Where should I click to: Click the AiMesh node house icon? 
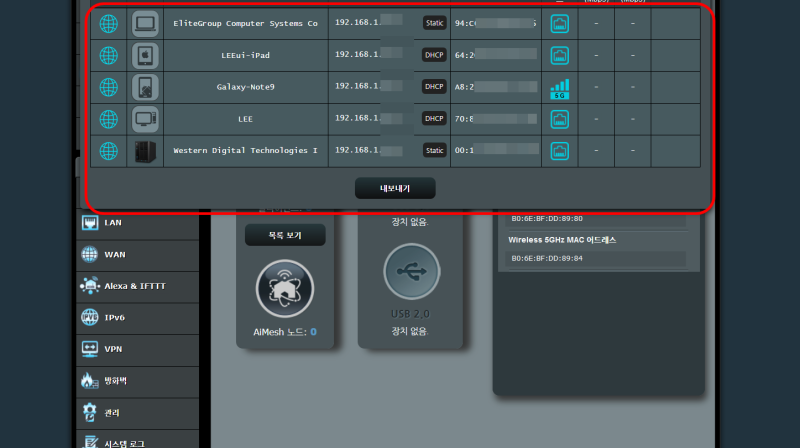(x=285, y=289)
